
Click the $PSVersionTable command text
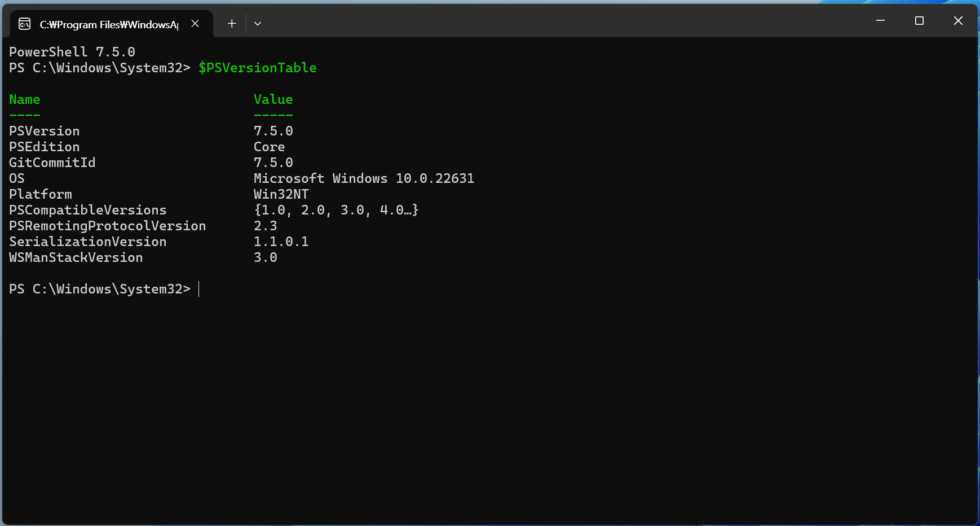tap(257, 68)
